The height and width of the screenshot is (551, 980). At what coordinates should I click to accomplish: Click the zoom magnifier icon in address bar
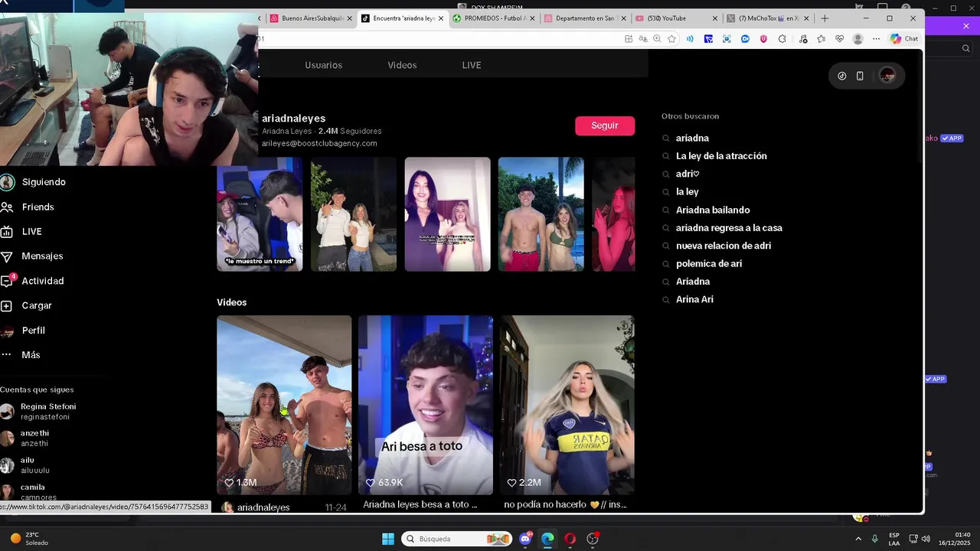coord(657,39)
